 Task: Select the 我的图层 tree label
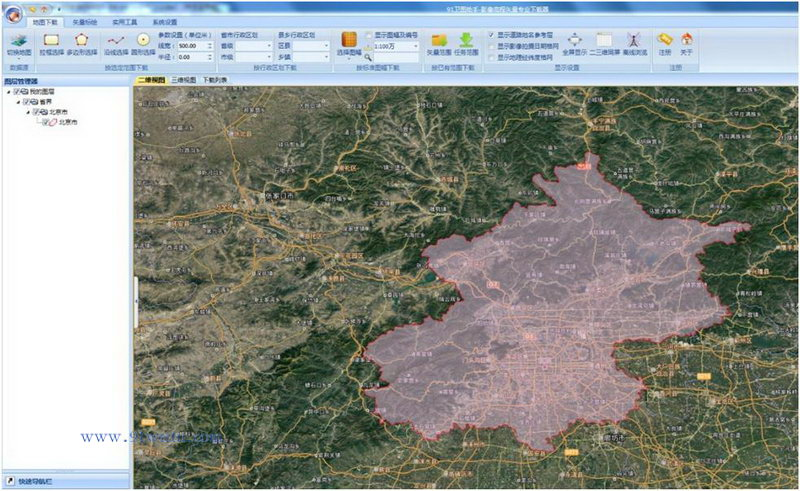[42, 92]
